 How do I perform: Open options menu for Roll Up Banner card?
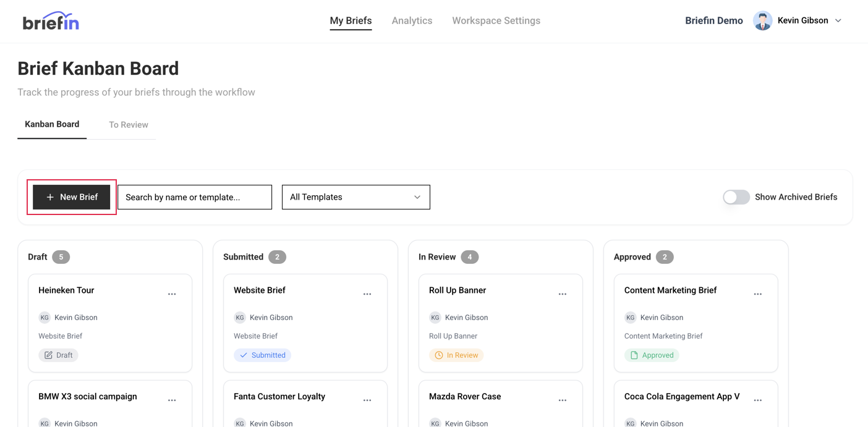click(563, 294)
